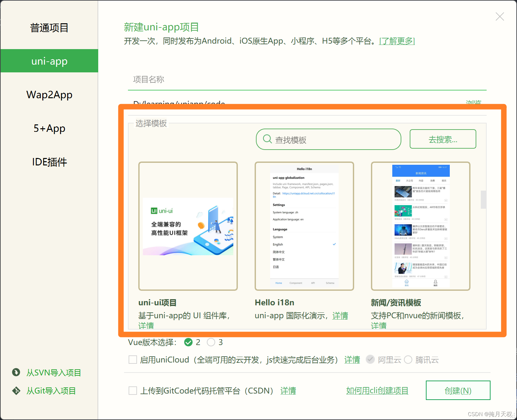The height and width of the screenshot is (420, 517).
Task: Check 上传到GitCode代码托管平台 checkbox
Action: point(133,391)
